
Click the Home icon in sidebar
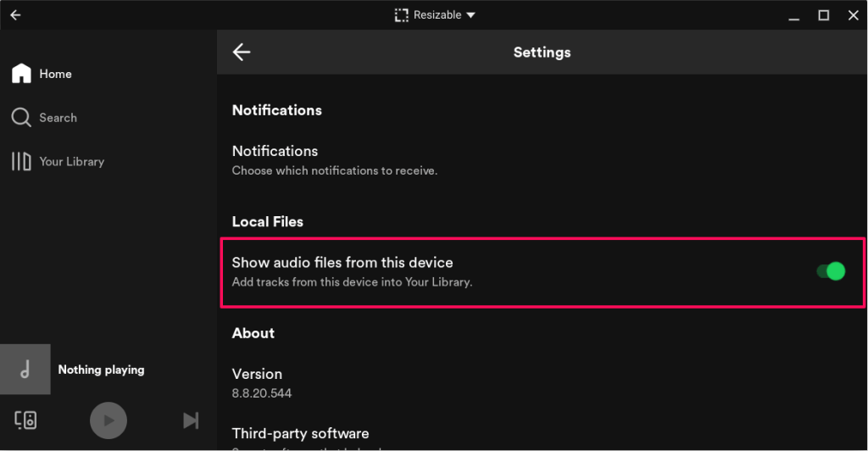21,74
